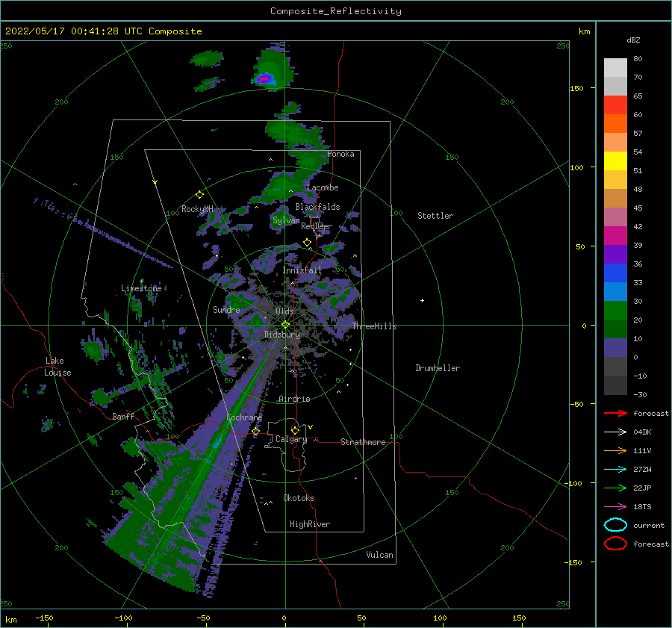Click the yellow diamond marker below Cochrane
Viewport: 672px width, 628px height.
255,432
